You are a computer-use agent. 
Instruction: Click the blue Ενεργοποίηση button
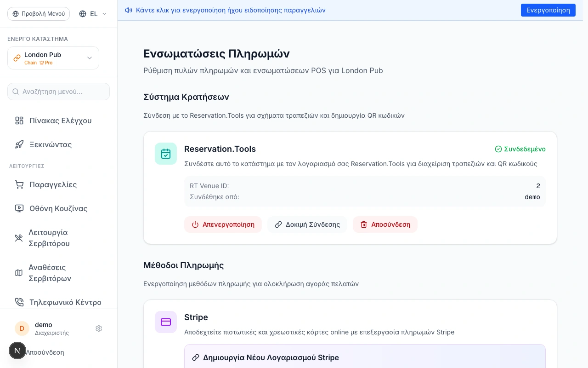click(x=548, y=10)
